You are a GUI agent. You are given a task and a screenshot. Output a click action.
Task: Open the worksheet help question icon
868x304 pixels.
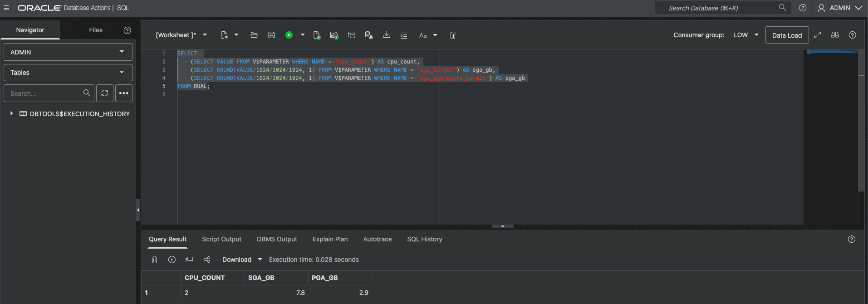click(853, 35)
